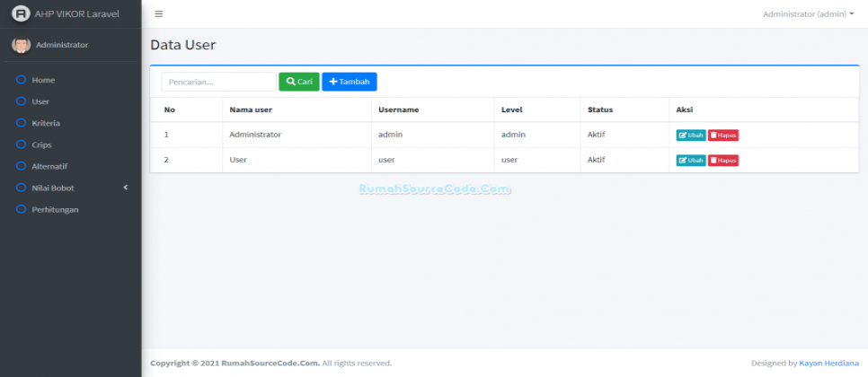Image resolution: width=868 pixels, height=377 pixels.
Task: Click the circle icon next to Home
Action: [21, 80]
